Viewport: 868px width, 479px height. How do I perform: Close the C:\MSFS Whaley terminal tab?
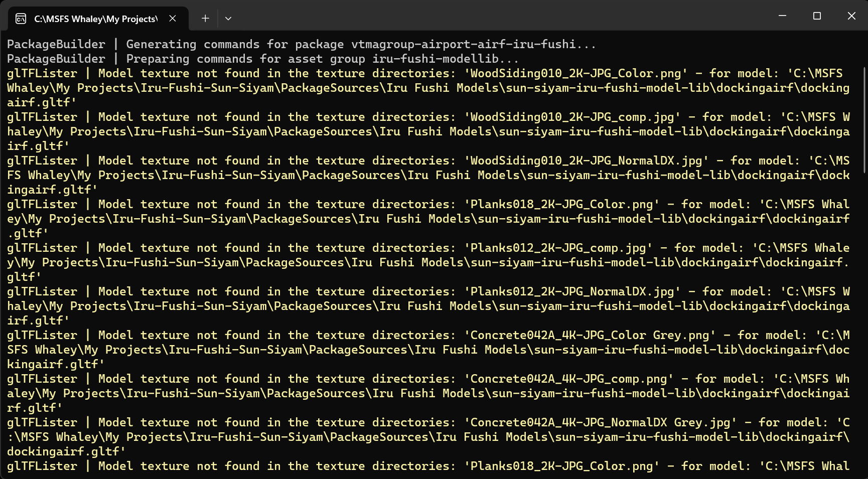pyautogui.click(x=173, y=19)
